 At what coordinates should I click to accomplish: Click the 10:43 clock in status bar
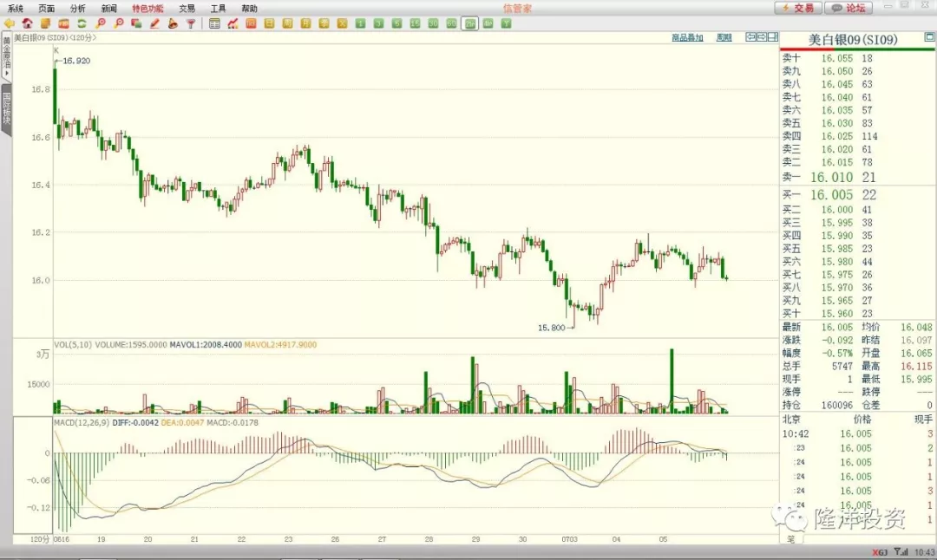pos(925,552)
